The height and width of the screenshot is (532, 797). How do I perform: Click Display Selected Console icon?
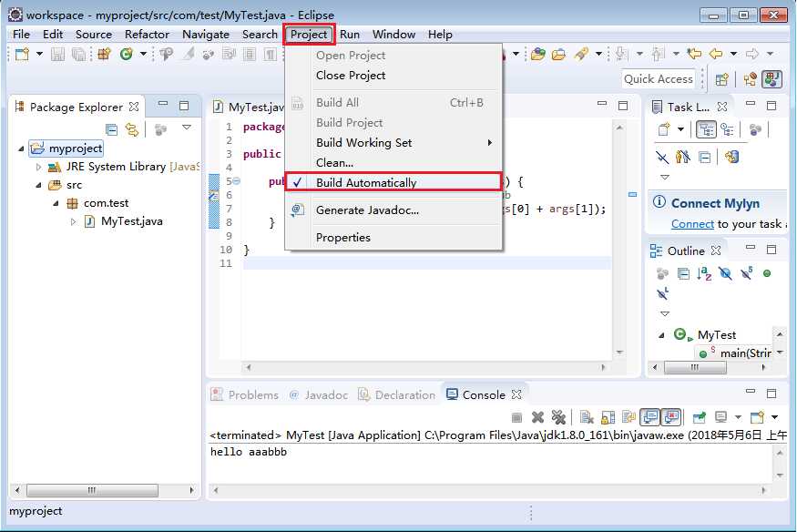pyautogui.click(x=720, y=417)
